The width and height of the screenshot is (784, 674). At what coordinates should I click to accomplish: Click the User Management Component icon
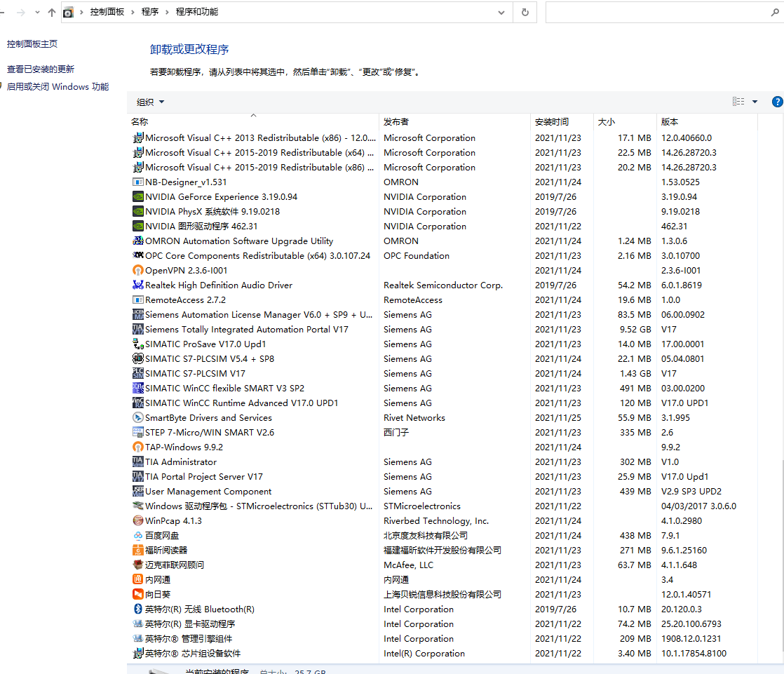click(x=138, y=492)
